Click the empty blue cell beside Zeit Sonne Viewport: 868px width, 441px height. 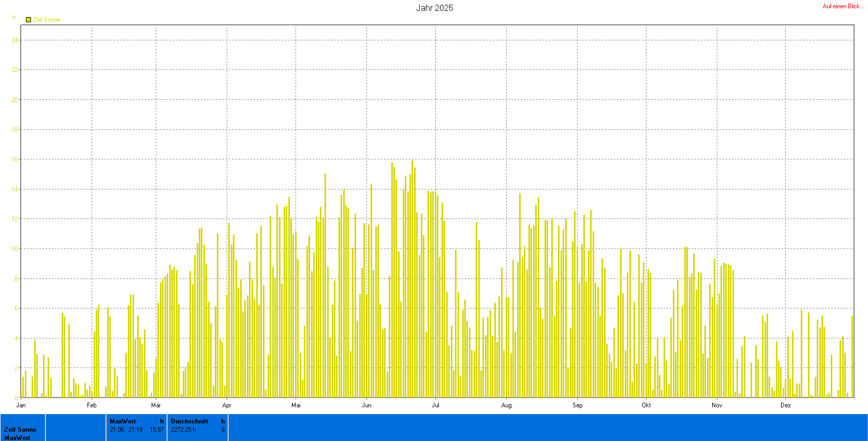76,428
